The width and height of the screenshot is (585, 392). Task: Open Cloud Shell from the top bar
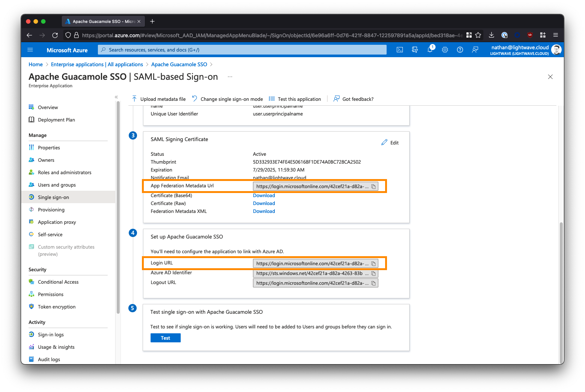[x=400, y=50]
